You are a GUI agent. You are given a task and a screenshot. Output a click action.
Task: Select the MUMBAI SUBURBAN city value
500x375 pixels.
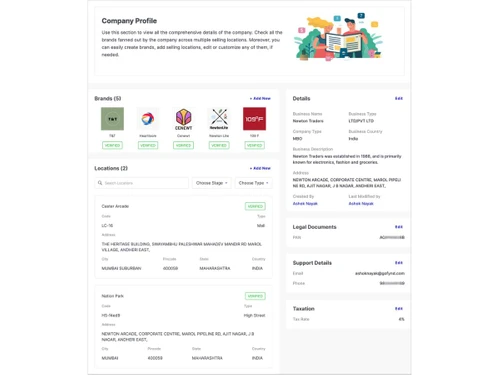click(121, 268)
